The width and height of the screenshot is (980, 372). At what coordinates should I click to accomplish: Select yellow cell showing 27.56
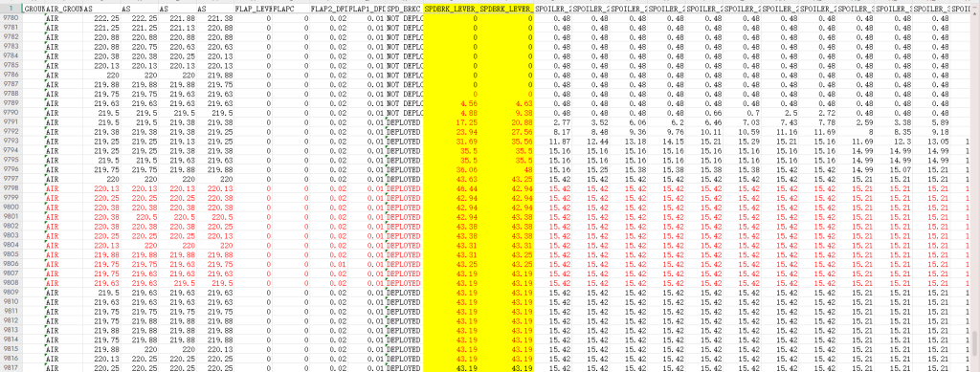506,132
